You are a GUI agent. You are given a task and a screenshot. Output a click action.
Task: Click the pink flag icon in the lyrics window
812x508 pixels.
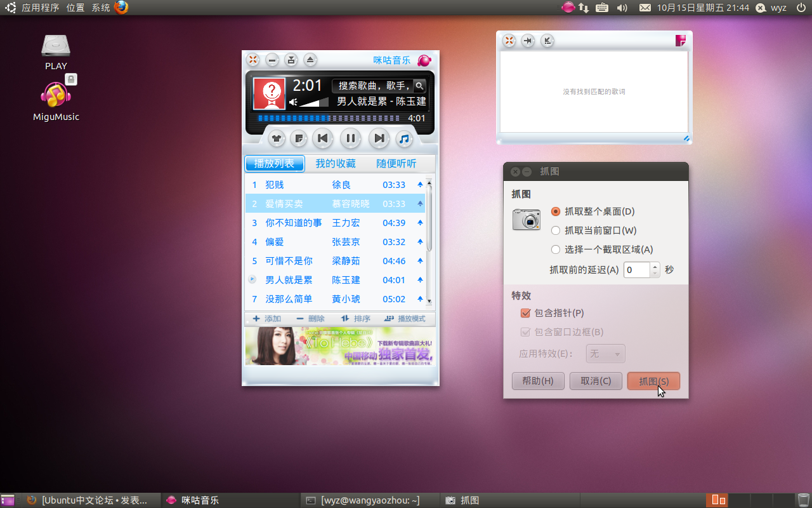681,41
